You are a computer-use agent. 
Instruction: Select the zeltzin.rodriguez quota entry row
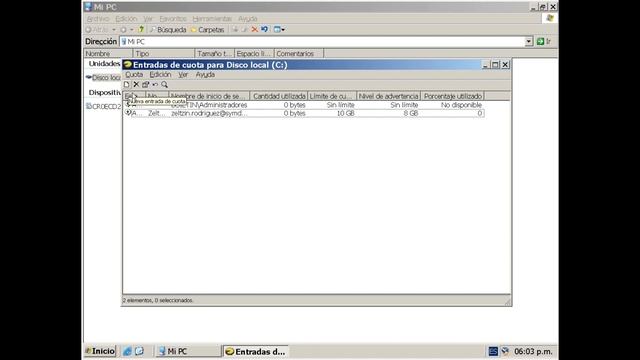click(304, 113)
